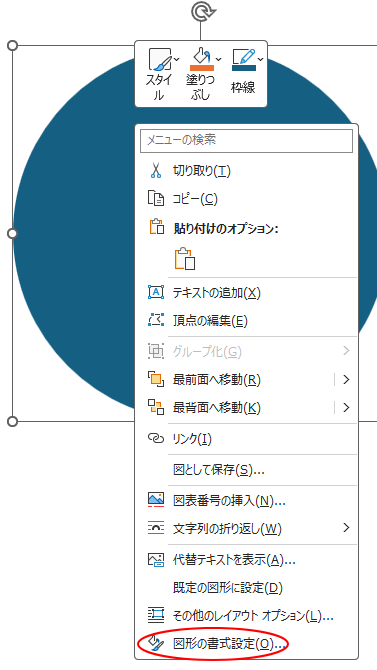Click the copy pages icon
The image size is (377, 670).
pos(156,199)
